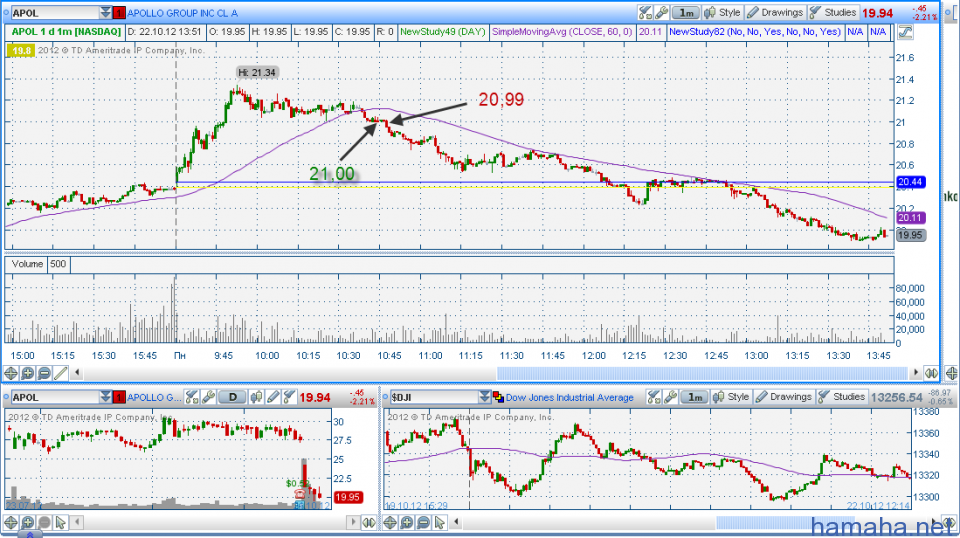This screenshot has width=960, height=538.
Task: Open the Studies menu in $DJI chart
Action: pyautogui.click(x=842, y=397)
